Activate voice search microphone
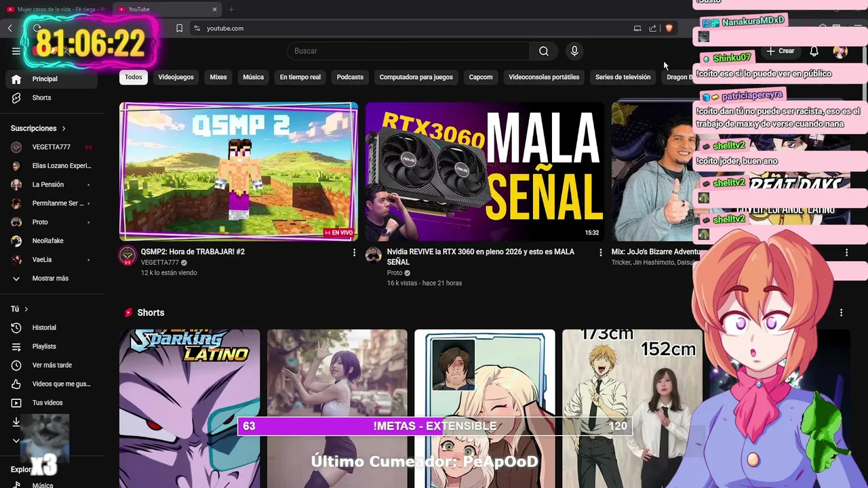 coord(574,51)
